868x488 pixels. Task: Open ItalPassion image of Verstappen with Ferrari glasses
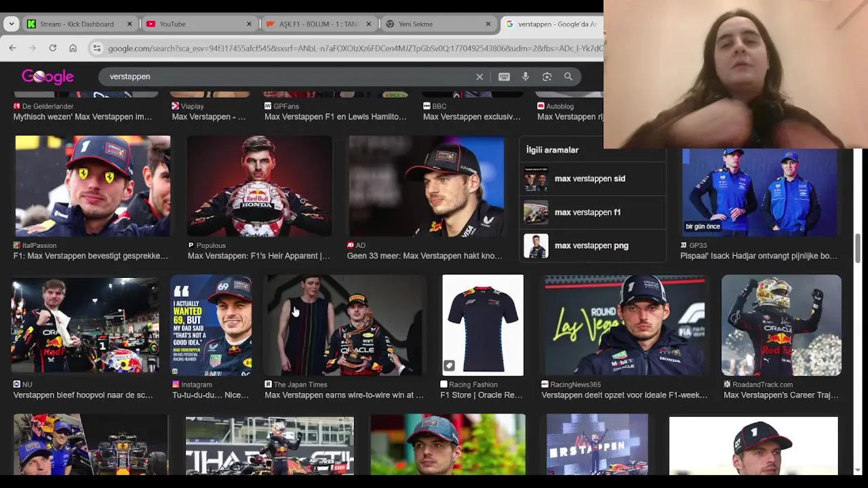click(x=93, y=186)
